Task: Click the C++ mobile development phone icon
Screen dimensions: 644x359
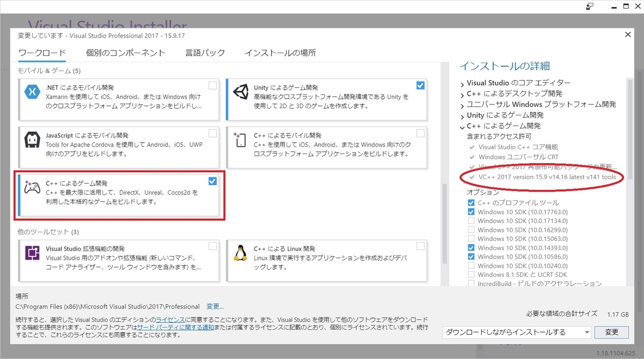Action: [x=240, y=140]
